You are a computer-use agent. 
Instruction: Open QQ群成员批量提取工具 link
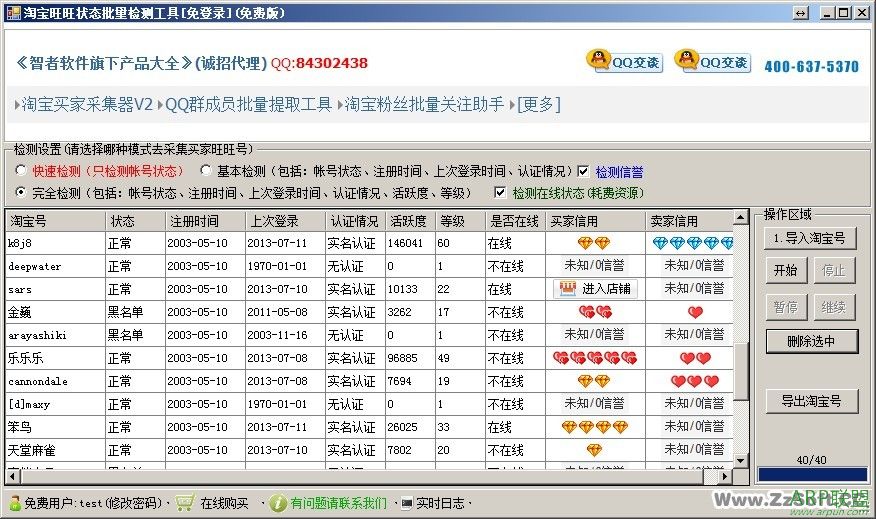pos(249,104)
